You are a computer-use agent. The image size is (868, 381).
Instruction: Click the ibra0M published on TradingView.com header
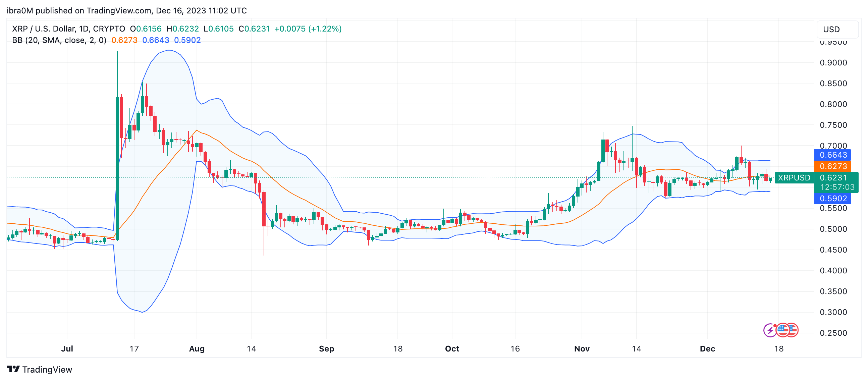tap(127, 11)
